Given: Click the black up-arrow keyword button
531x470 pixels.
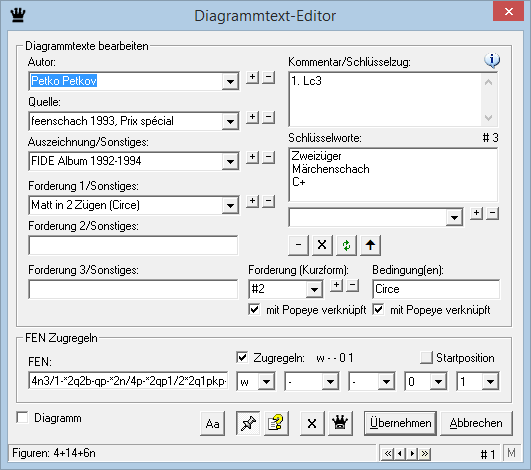Looking at the screenshot, I should tap(370, 245).
